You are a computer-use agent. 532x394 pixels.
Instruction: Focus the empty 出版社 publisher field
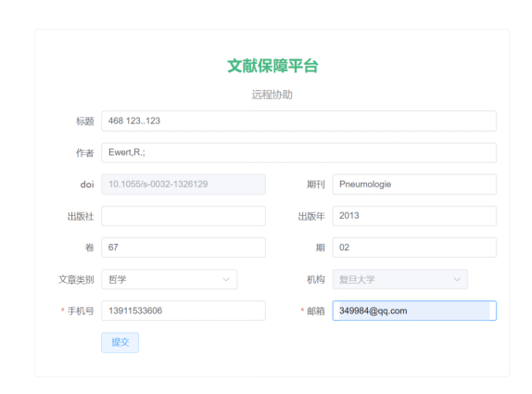coord(184,216)
